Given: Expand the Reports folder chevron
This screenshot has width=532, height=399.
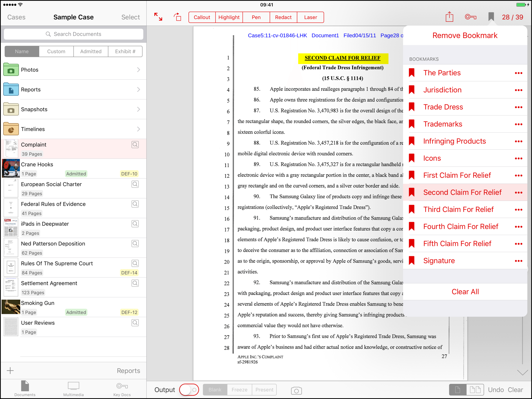Looking at the screenshot, I should pos(139,89).
